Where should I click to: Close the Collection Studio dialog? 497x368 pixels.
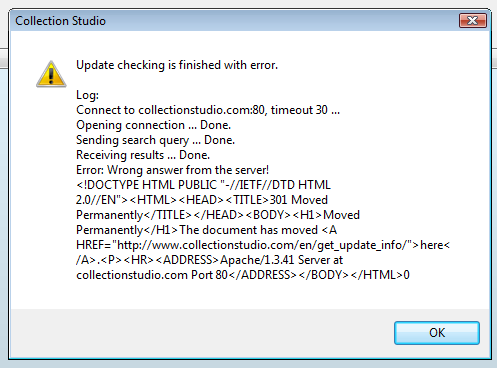[473, 21]
